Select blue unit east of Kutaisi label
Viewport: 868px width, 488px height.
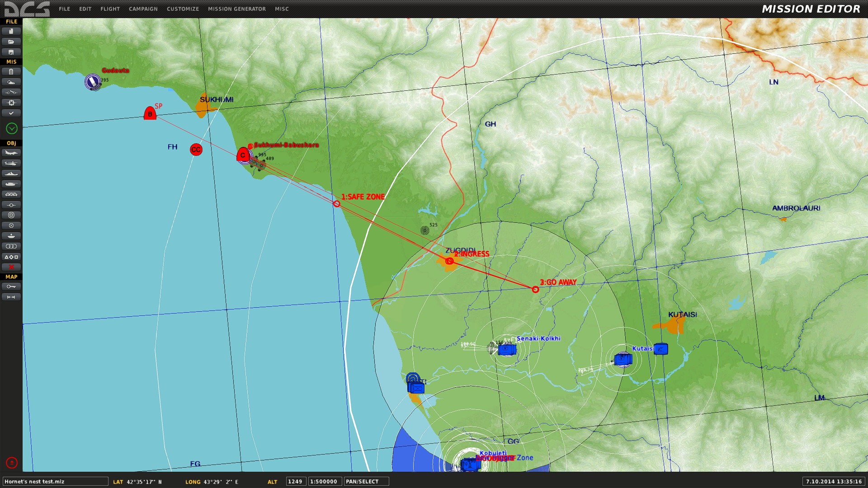[x=660, y=349]
